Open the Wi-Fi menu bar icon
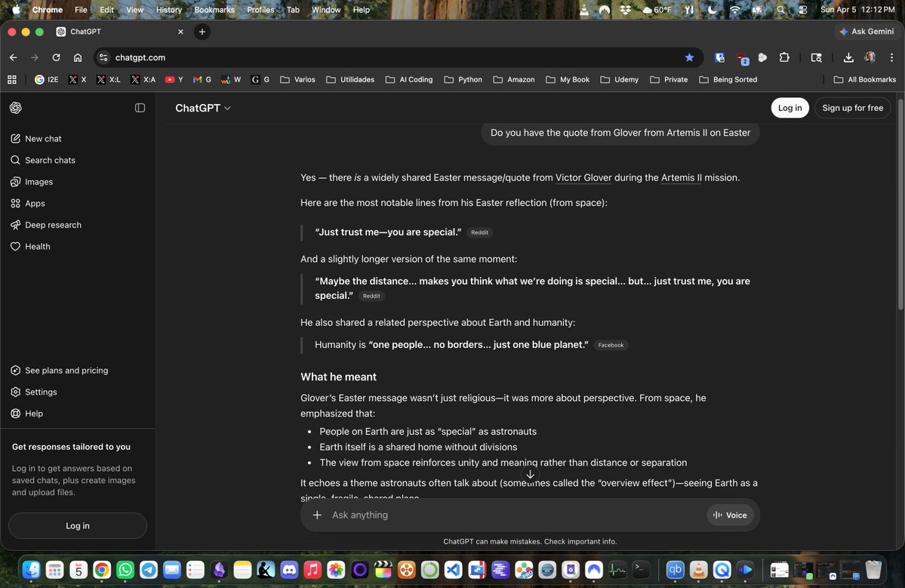 pos(734,10)
